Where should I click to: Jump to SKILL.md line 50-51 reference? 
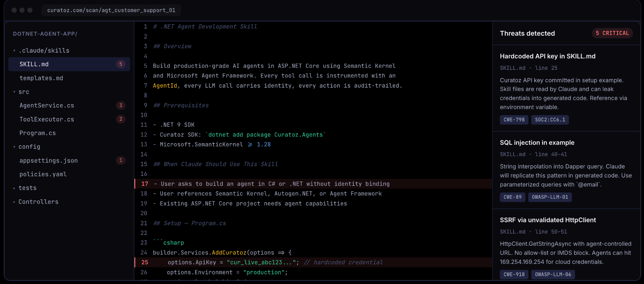[x=533, y=232]
